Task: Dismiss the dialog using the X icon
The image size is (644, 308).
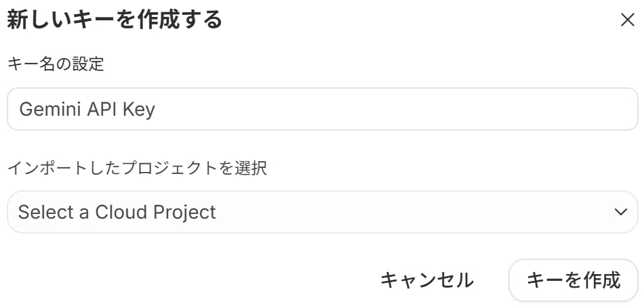Action: pos(627,20)
